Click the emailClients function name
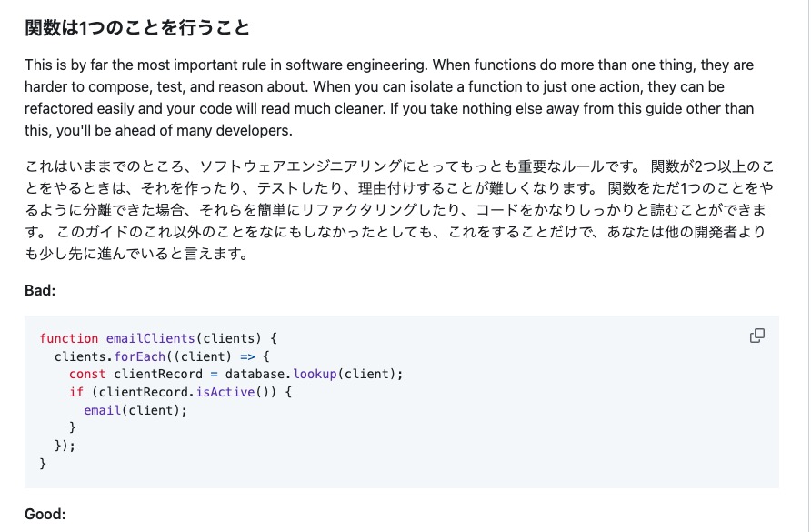 [148, 338]
